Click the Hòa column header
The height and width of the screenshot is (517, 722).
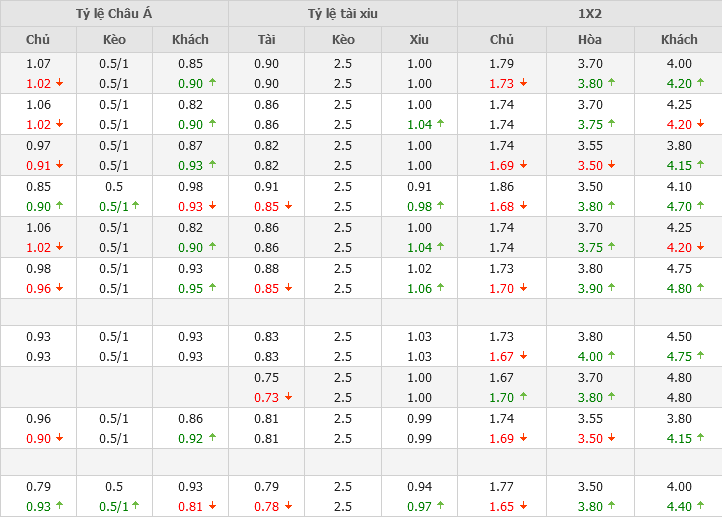click(590, 39)
